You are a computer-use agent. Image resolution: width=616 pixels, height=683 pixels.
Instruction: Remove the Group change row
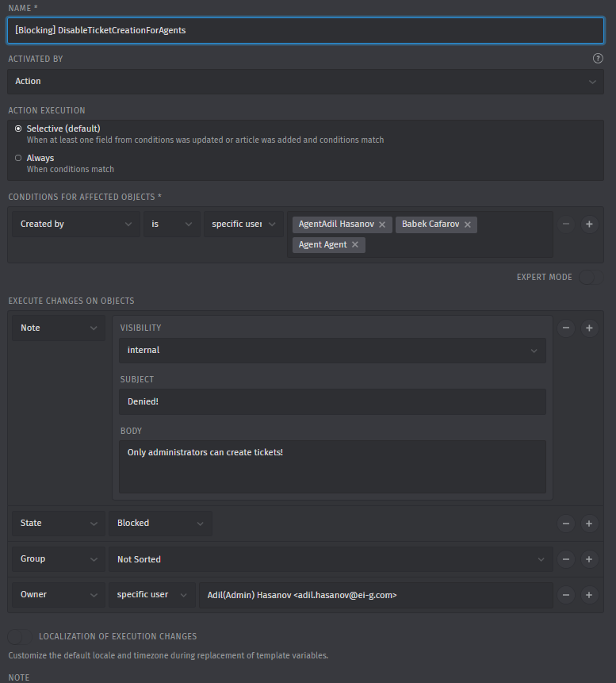tap(566, 558)
